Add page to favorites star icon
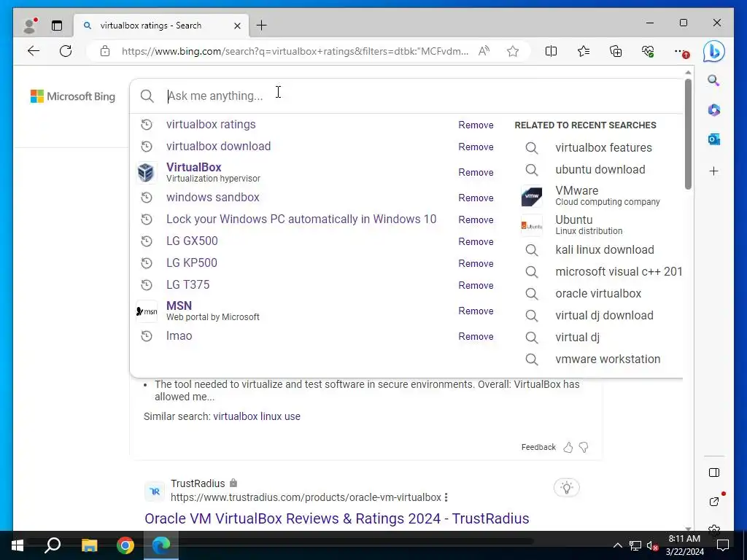This screenshot has height=560, width=747. pos(513,51)
